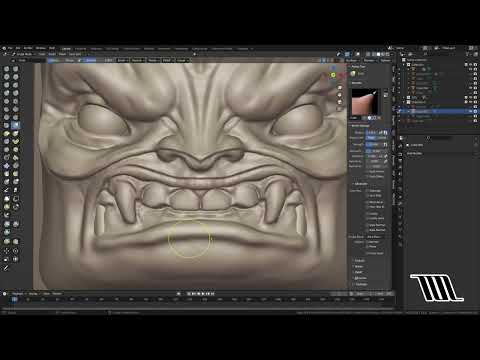Open the Render menu
Image resolution: width=480 pixels, height=360 pixels.
coord(28,48)
